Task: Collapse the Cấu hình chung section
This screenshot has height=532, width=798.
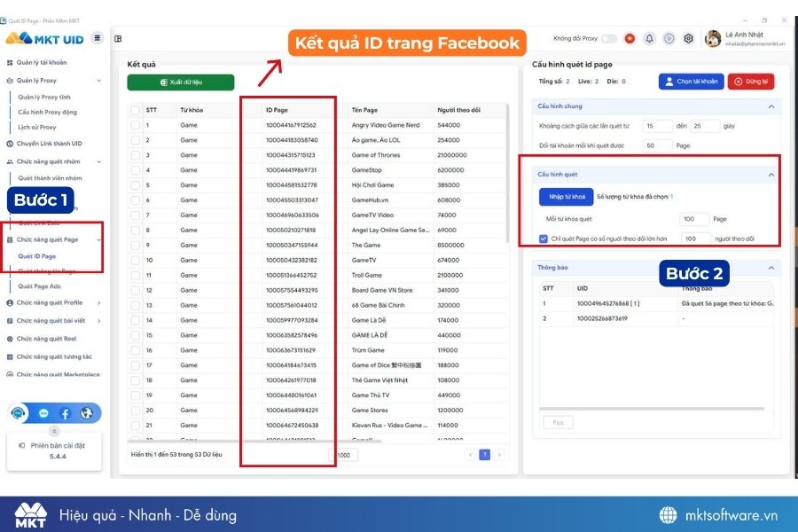Action: coord(771,106)
